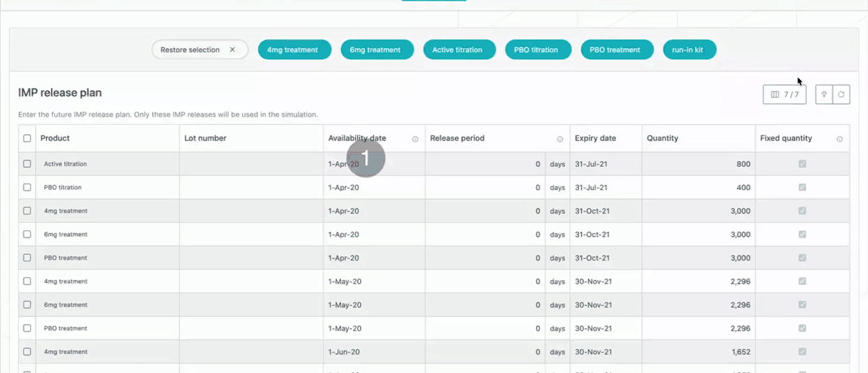Select the PBO titration filter chip

tap(537, 50)
